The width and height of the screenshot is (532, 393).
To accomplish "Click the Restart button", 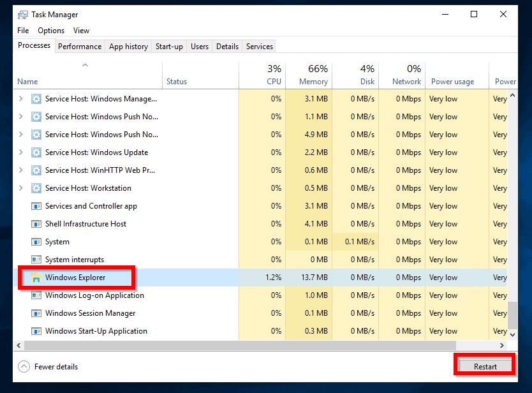I will 485,367.
